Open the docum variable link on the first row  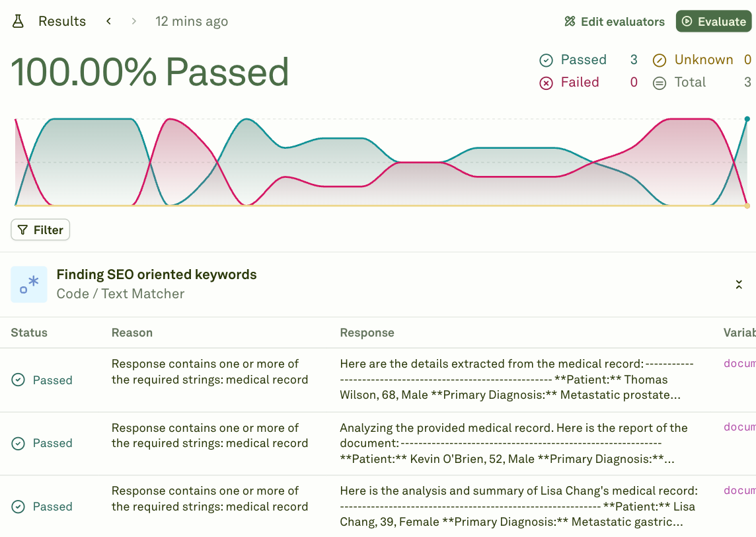click(739, 363)
